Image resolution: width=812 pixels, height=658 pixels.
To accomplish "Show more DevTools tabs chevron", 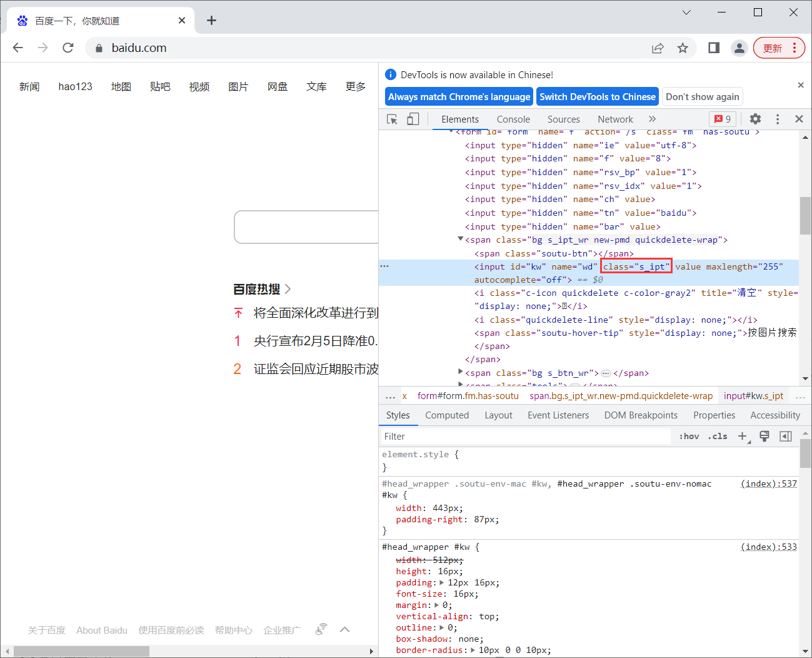I will (x=652, y=119).
